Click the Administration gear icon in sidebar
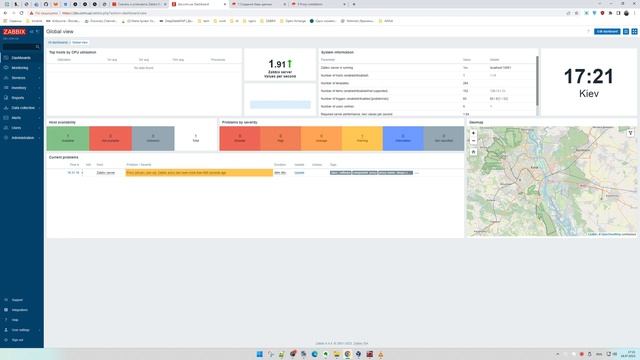This screenshot has width=640, height=360. tap(6, 138)
